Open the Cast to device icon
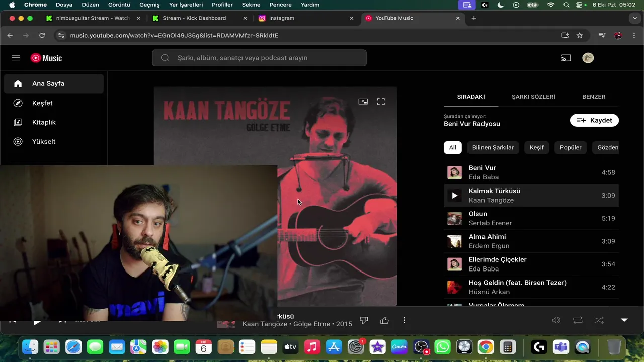644x362 pixels. tap(566, 58)
